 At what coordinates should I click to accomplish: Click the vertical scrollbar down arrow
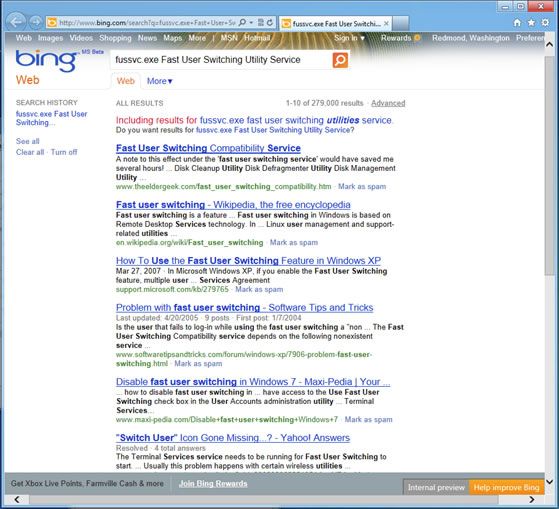550,482
